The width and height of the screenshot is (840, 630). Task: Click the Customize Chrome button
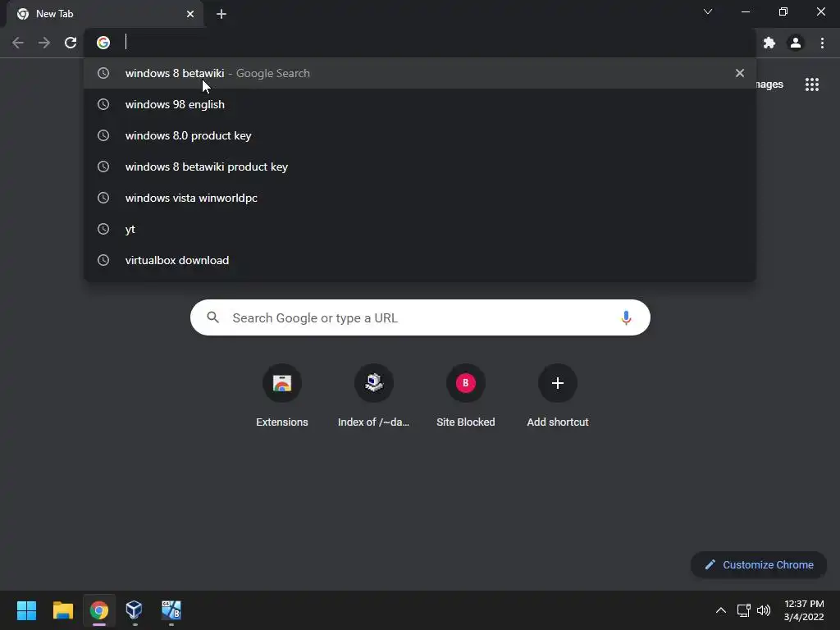coord(759,564)
